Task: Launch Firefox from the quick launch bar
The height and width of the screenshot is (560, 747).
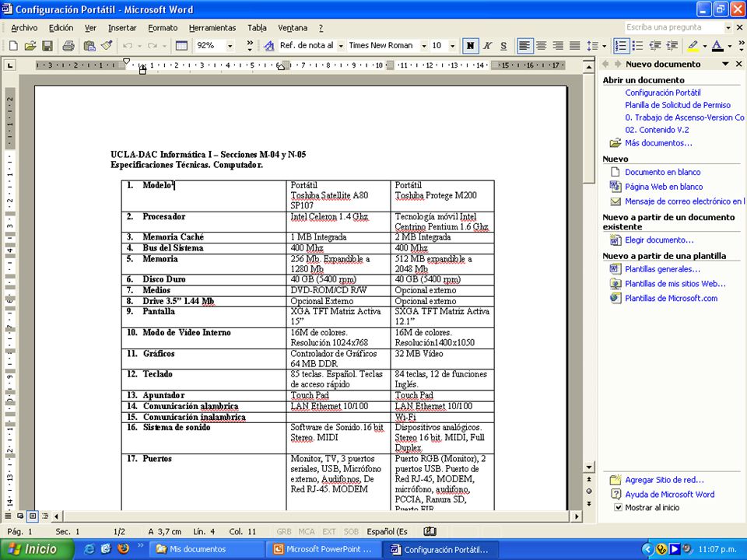Action: (x=123, y=549)
